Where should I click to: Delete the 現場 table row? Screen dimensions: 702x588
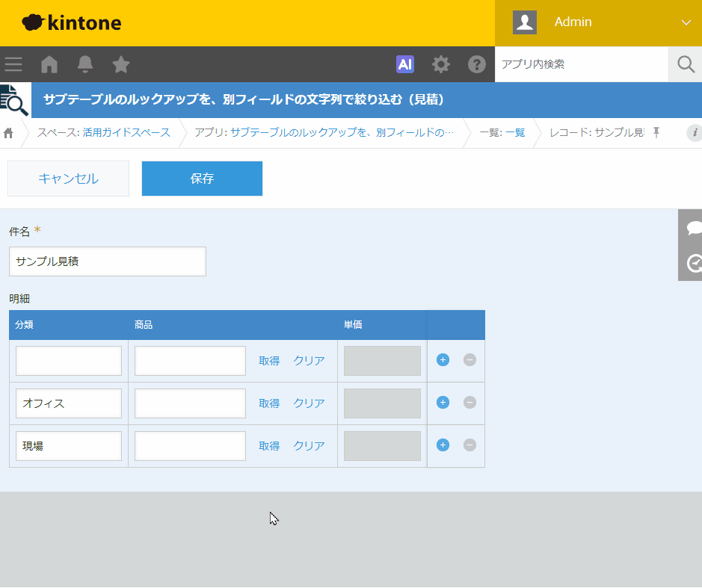[x=469, y=445]
